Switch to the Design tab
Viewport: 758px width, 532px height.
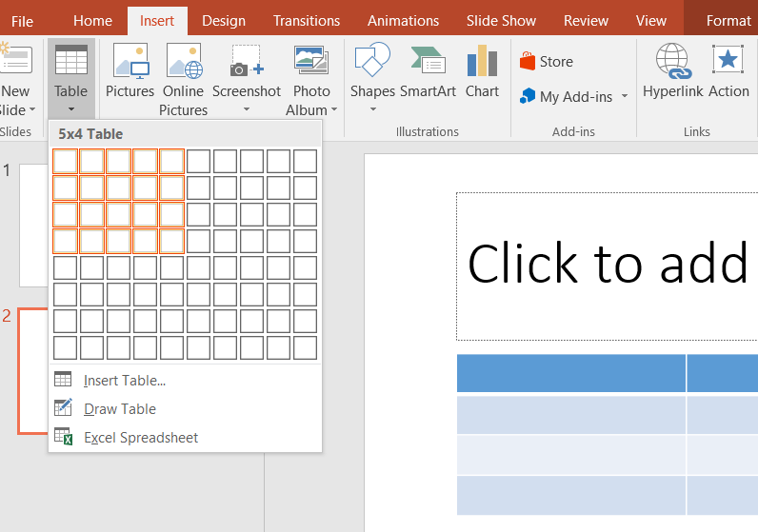(223, 21)
